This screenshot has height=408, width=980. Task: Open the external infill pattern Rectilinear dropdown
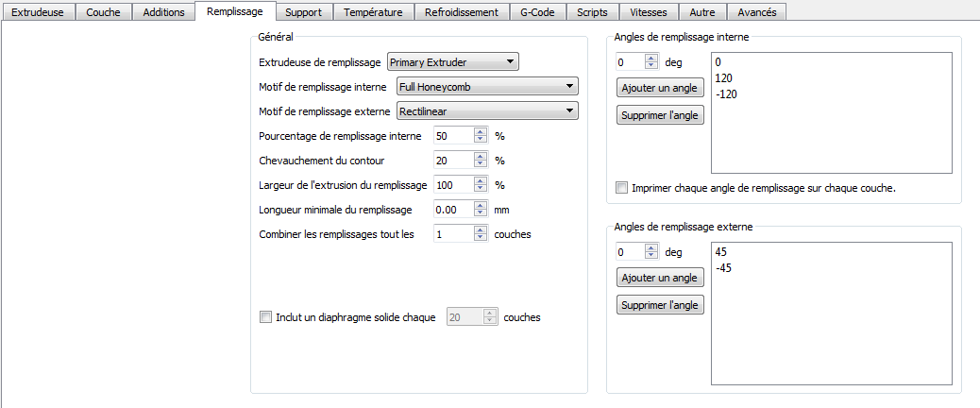pos(485,112)
